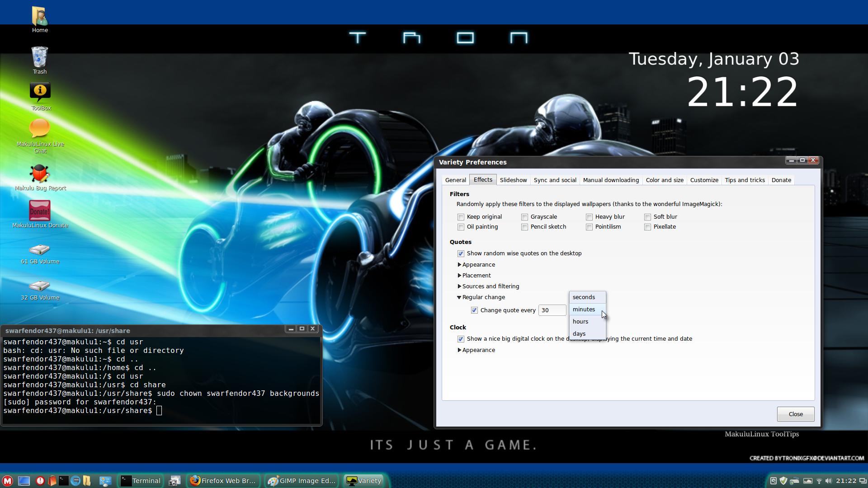Switch to the Firefox Web Browser taskbar window
Image resolution: width=868 pixels, height=488 pixels.
tap(223, 481)
